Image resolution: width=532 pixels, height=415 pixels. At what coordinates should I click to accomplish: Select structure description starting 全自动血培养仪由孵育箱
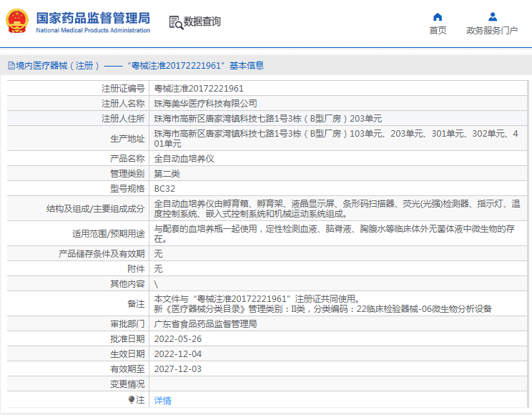338,208
